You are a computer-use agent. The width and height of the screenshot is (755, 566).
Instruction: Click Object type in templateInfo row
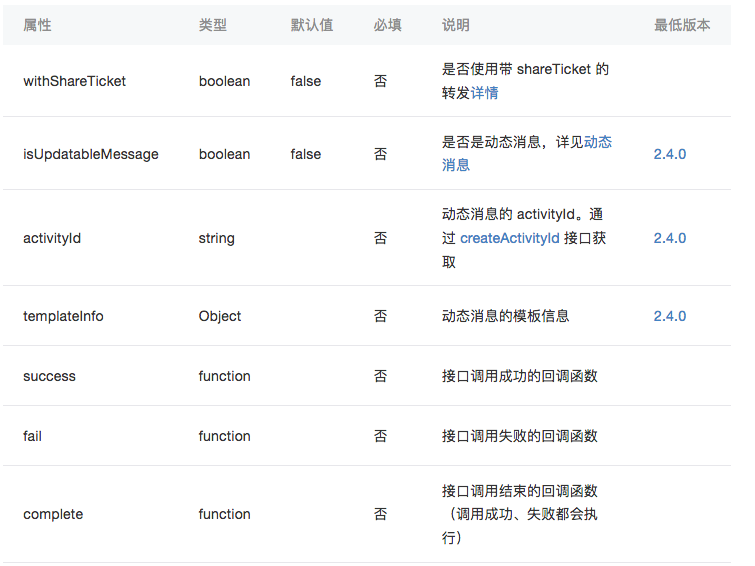[220, 316]
